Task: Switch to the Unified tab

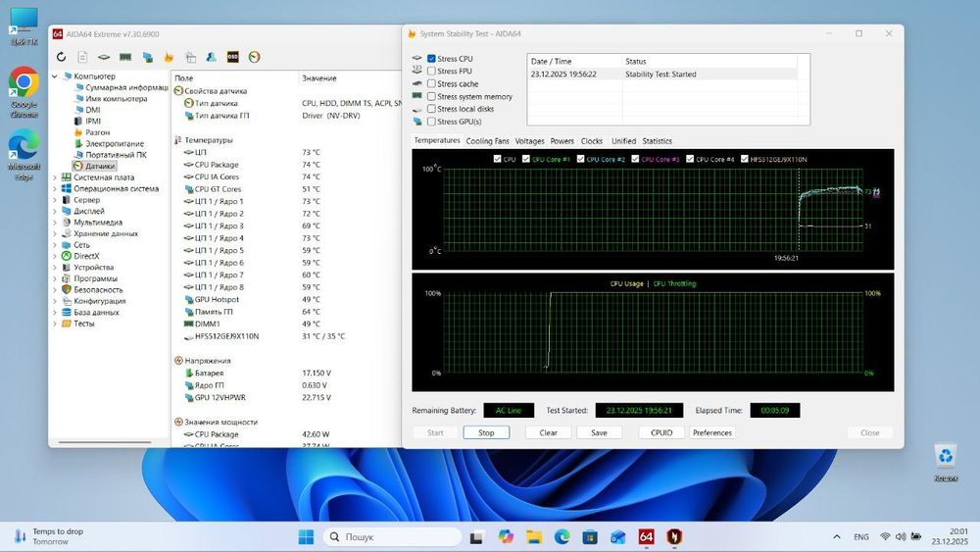Action: click(623, 141)
